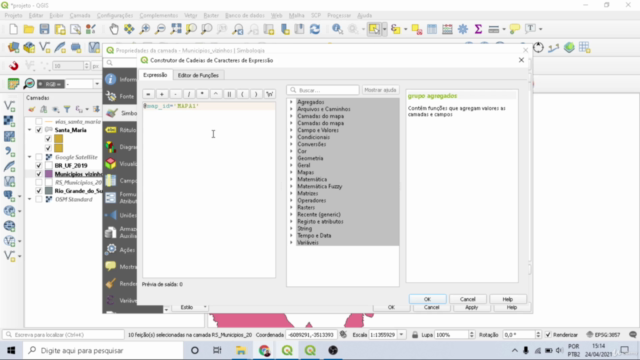Collapse the Santa_Maria layer tree node

click(x=29, y=130)
